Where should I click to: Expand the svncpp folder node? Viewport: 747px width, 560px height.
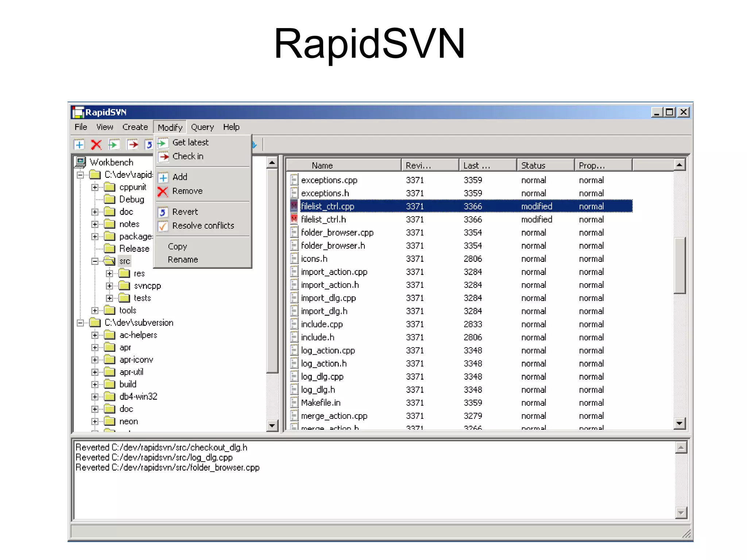coord(109,286)
